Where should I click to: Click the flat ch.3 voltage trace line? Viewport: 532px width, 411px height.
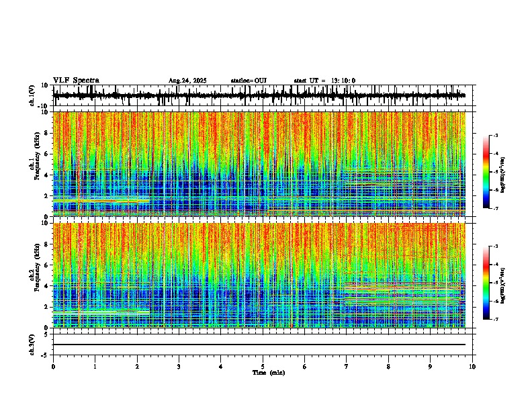(x=259, y=345)
